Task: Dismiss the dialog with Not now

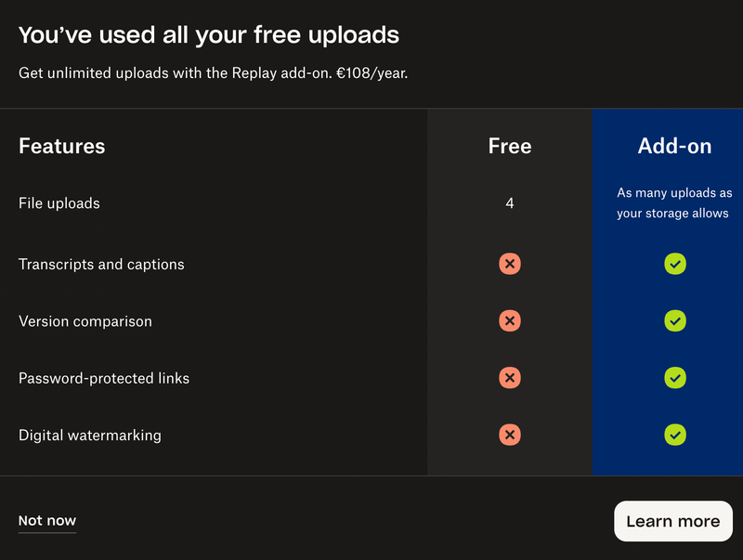Action: 47,521
